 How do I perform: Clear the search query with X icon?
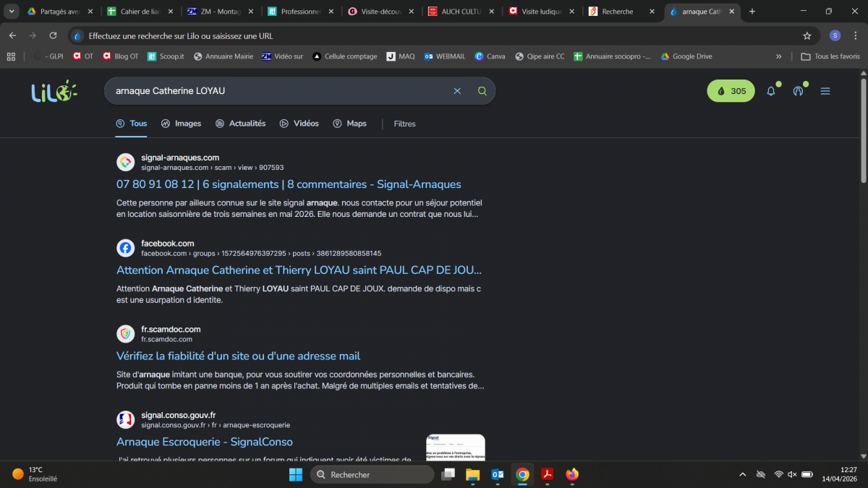coord(457,91)
